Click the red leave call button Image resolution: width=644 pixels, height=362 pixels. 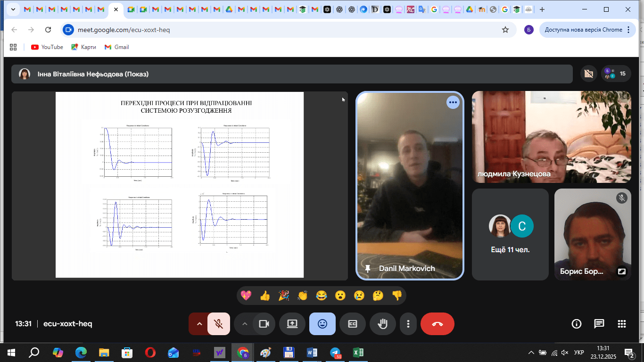(x=437, y=324)
